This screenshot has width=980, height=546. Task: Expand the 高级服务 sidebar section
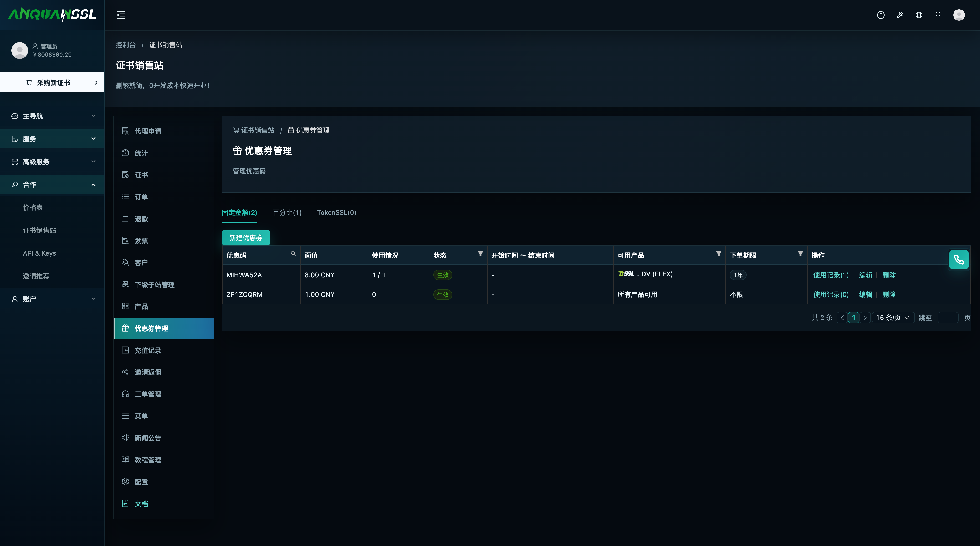point(52,162)
